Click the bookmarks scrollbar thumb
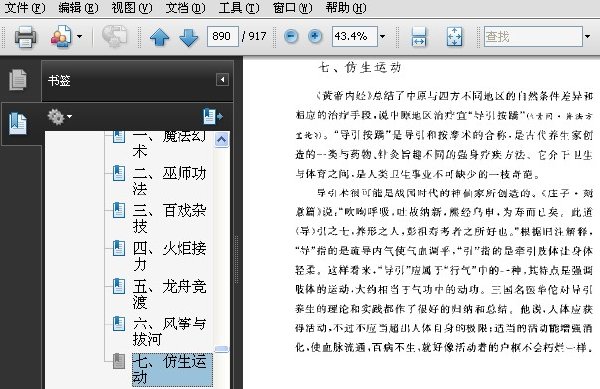The width and height of the screenshot is (600, 389). point(222,349)
